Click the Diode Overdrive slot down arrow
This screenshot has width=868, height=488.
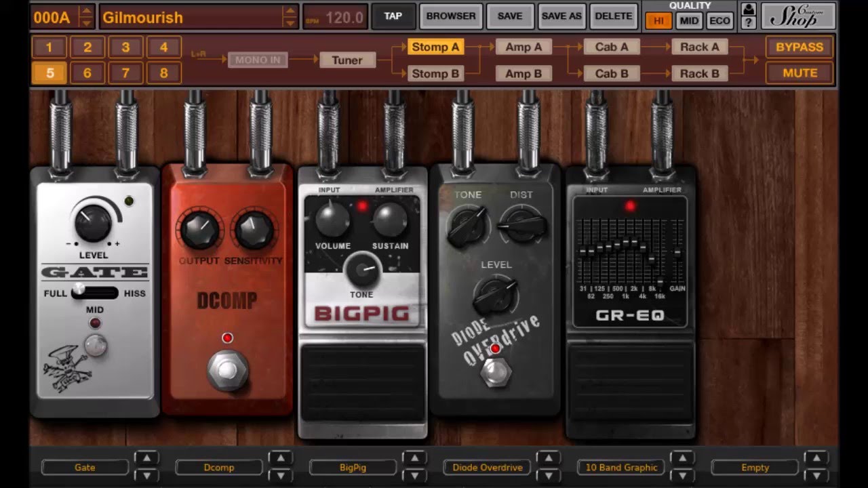pos(549,475)
